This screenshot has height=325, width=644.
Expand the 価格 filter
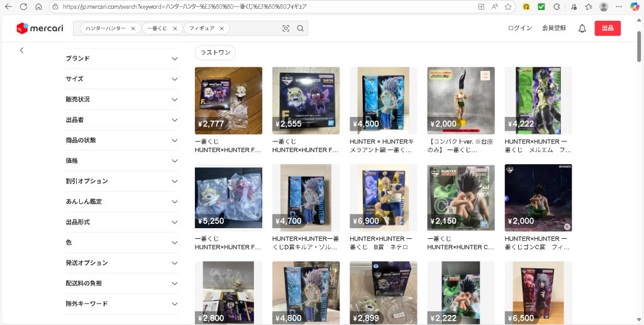click(122, 161)
